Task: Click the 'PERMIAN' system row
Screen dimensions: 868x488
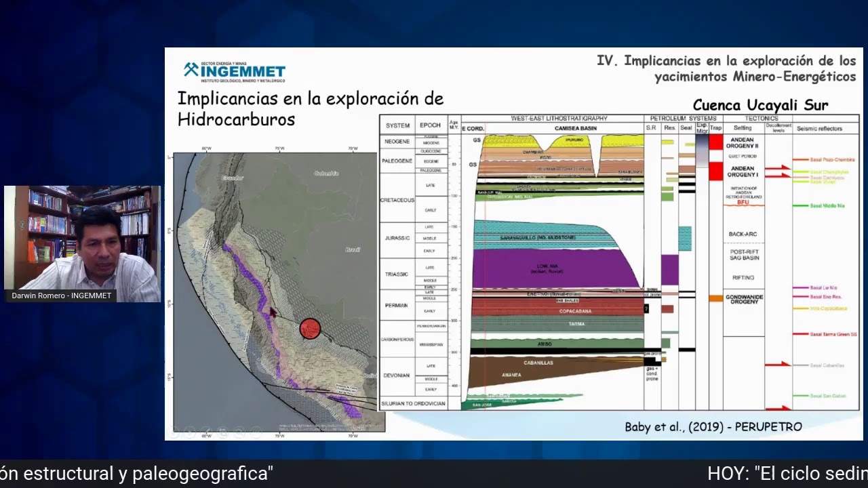Action: [397, 305]
